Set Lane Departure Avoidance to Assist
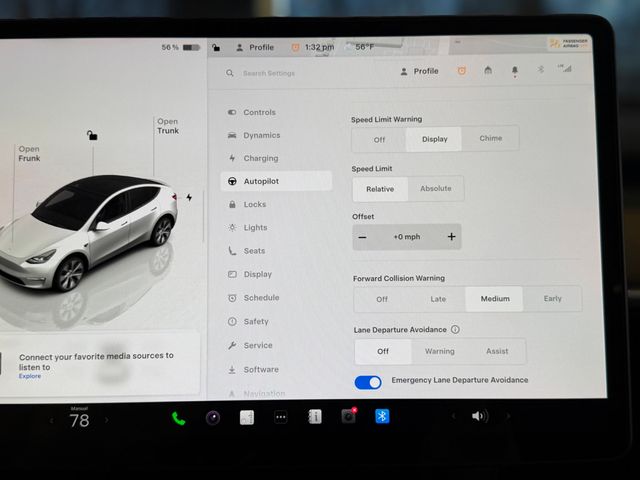 497,351
